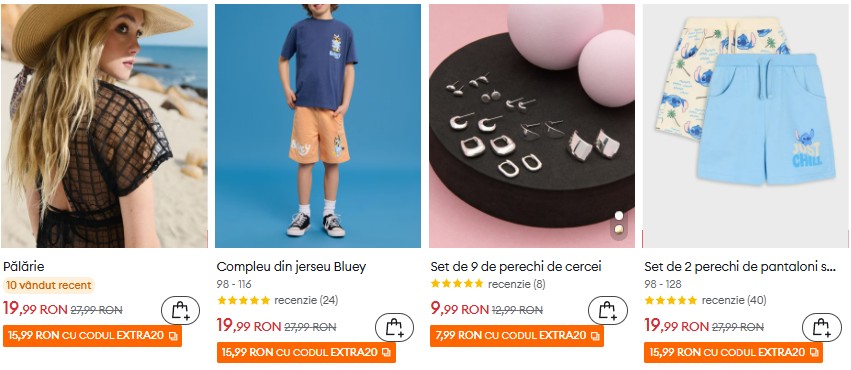Screen dimensions: 851x370
Task: Add the Pălărie hat to the shopping bag
Action: [x=181, y=310]
